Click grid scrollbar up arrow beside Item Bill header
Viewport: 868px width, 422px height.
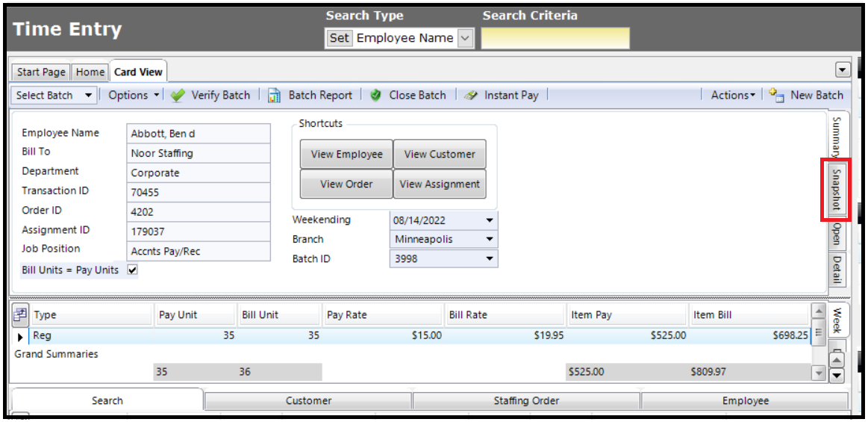coord(818,310)
